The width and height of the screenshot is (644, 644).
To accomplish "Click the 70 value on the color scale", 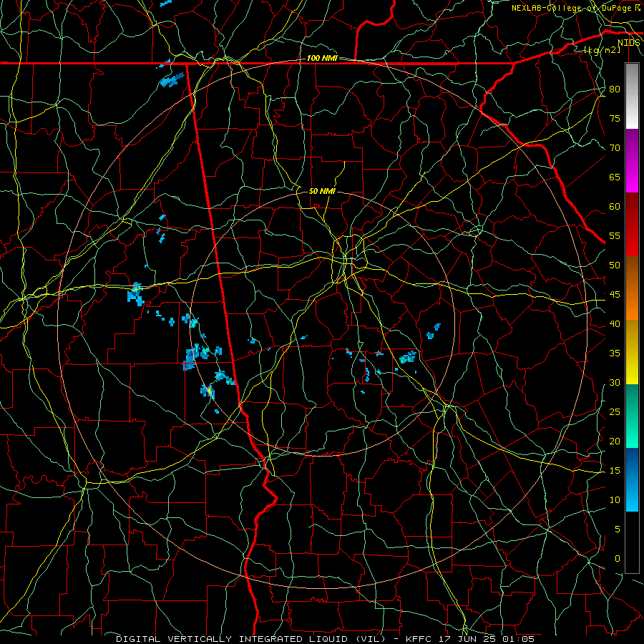I will (615, 148).
